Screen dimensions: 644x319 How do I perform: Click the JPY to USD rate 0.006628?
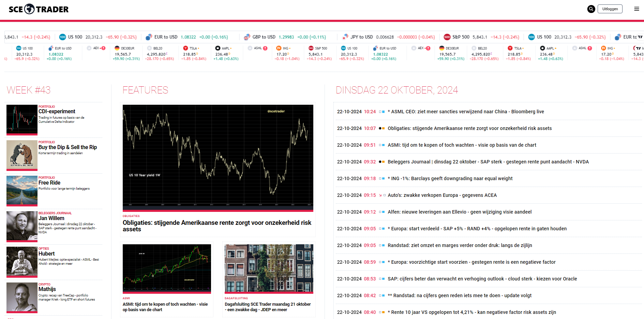click(385, 37)
